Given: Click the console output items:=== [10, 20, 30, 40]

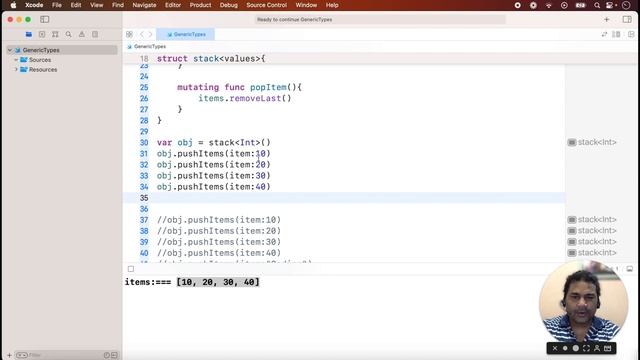Looking at the screenshot, I should (x=192, y=282).
